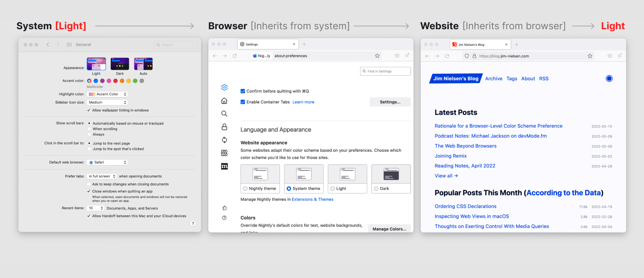Screen dimensions: 644x278
Task: Select Nightly theme radio option
Action: (x=245, y=189)
